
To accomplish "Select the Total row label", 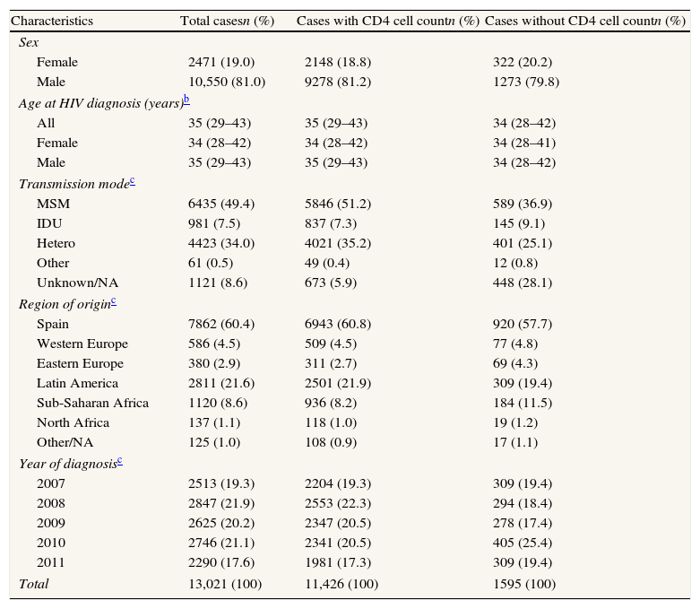I will [x=34, y=584].
